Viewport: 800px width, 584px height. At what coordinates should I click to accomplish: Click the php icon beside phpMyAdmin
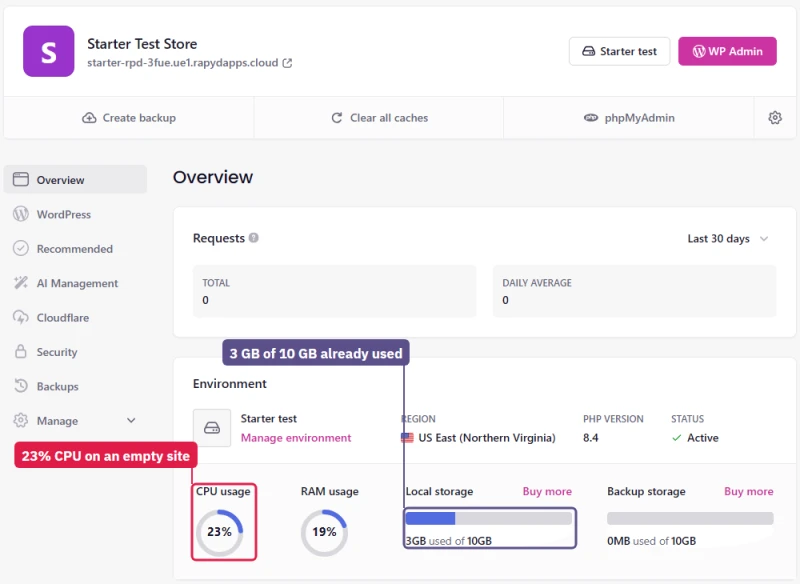[591, 118]
